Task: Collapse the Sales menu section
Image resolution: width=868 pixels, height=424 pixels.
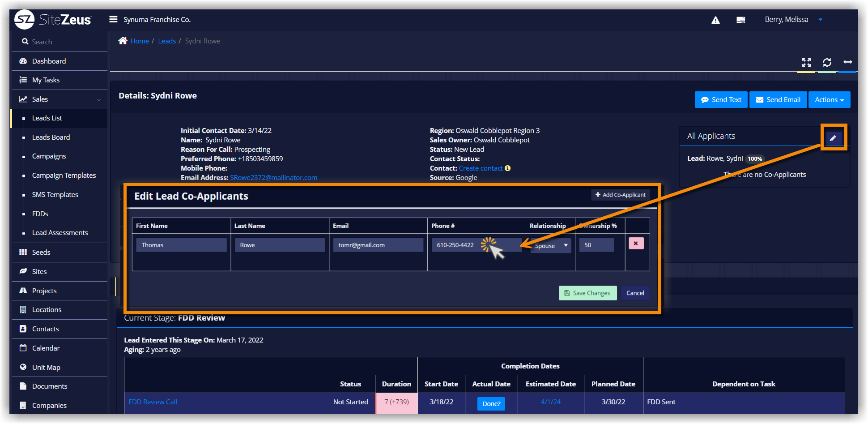Action: click(x=60, y=99)
